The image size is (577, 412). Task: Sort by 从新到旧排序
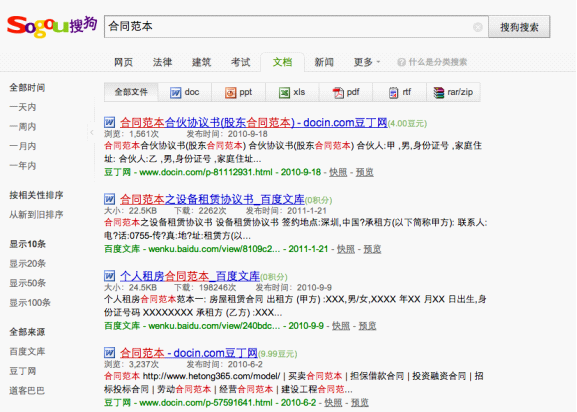pos(36,214)
